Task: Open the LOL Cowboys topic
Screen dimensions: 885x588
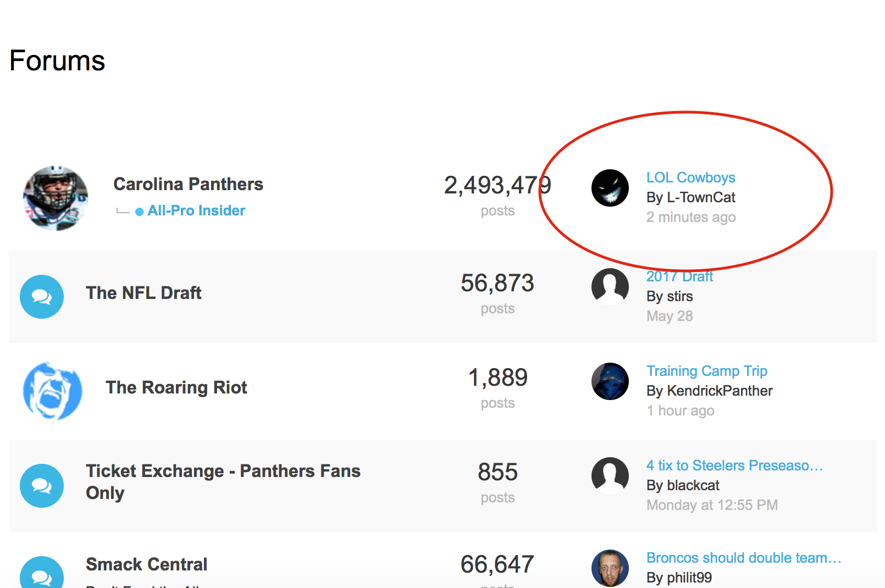Action: pos(691,177)
